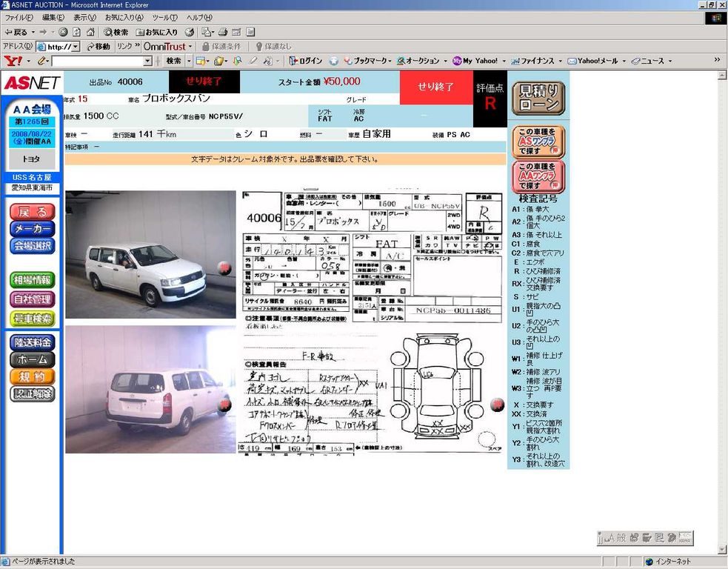Print the page with printer icon
Image resolution: width=728 pixels, height=569 pixels.
[x=223, y=32]
